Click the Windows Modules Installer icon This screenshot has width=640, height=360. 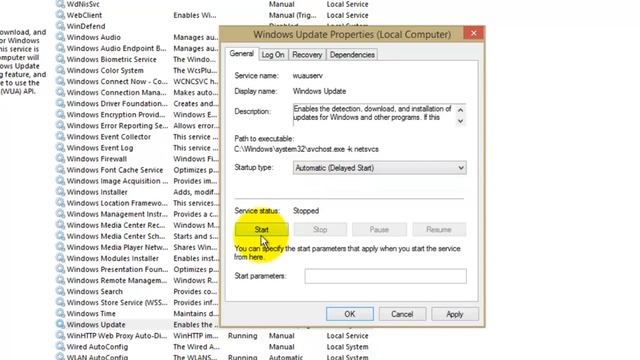(x=60, y=258)
